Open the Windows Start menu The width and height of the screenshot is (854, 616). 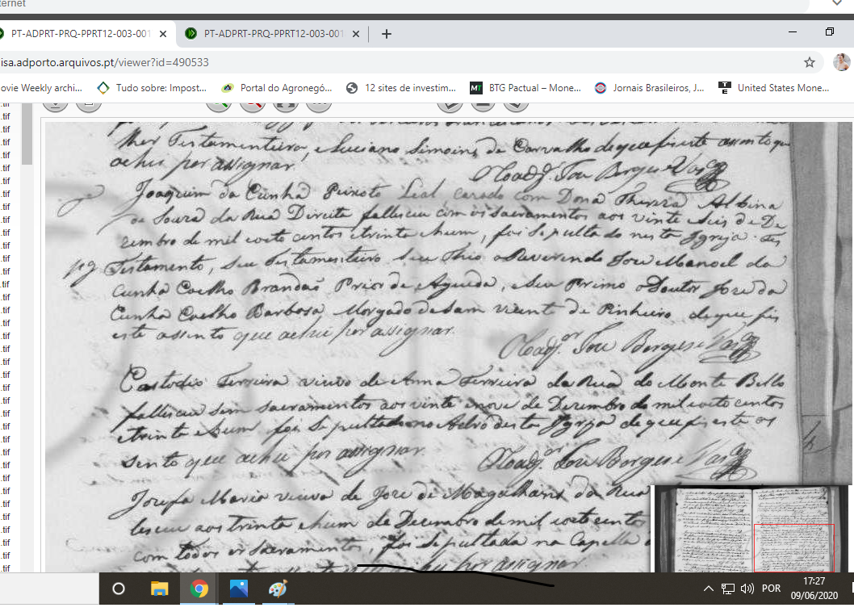[118, 589]
